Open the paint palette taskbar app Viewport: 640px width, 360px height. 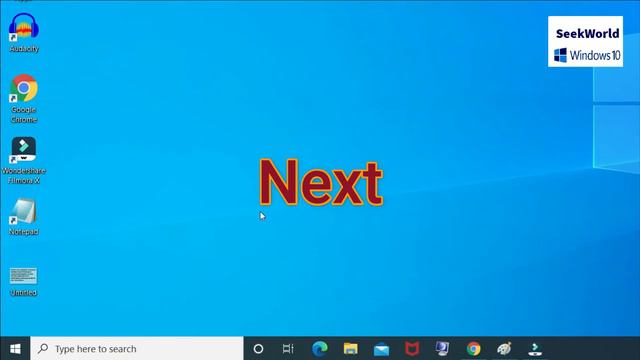[x=504, y=349]
